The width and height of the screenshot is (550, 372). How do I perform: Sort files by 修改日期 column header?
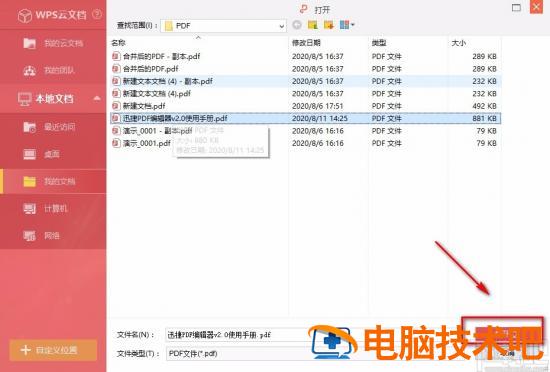[306, 43]
